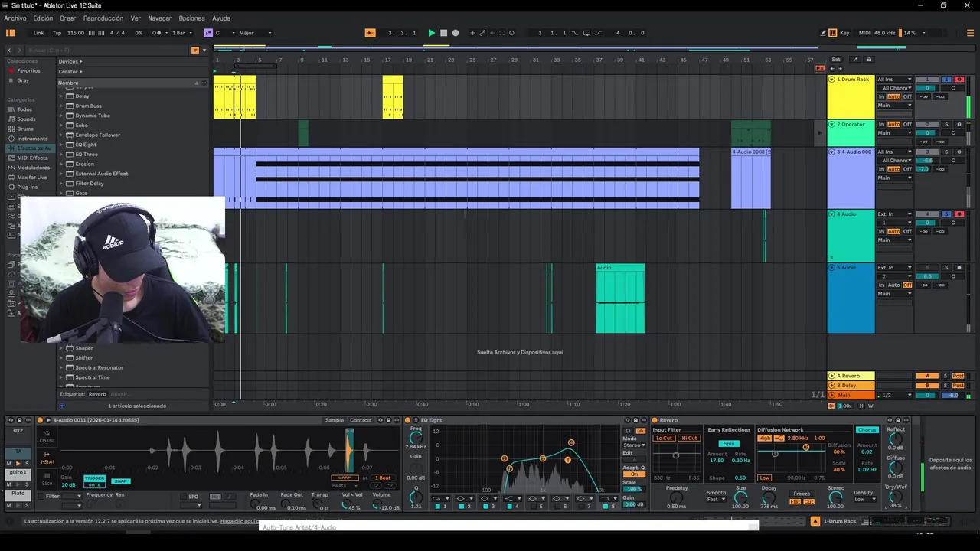Select 1-Shot mode in Simpler
This screenshot has width=980, height=551.
pyautogui.click(x=47, y=458)
